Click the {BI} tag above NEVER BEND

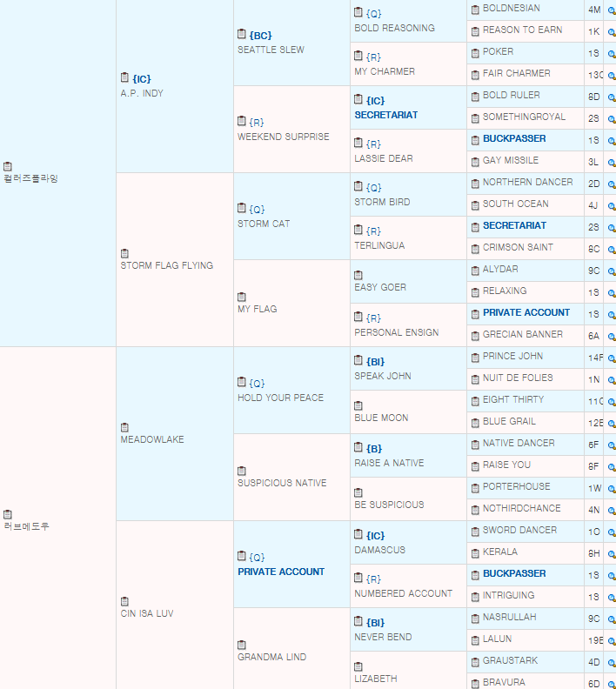(x=375, y=623)
